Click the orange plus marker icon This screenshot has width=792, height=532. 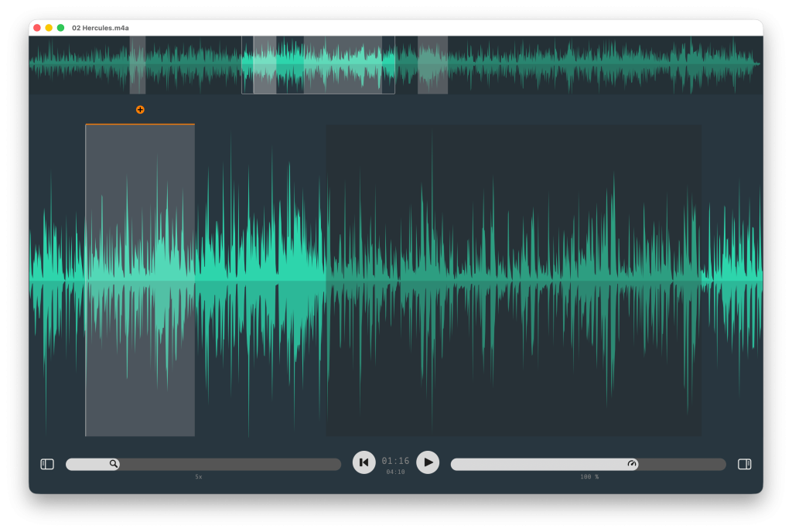pyautogui.click(x=140, y=110)
